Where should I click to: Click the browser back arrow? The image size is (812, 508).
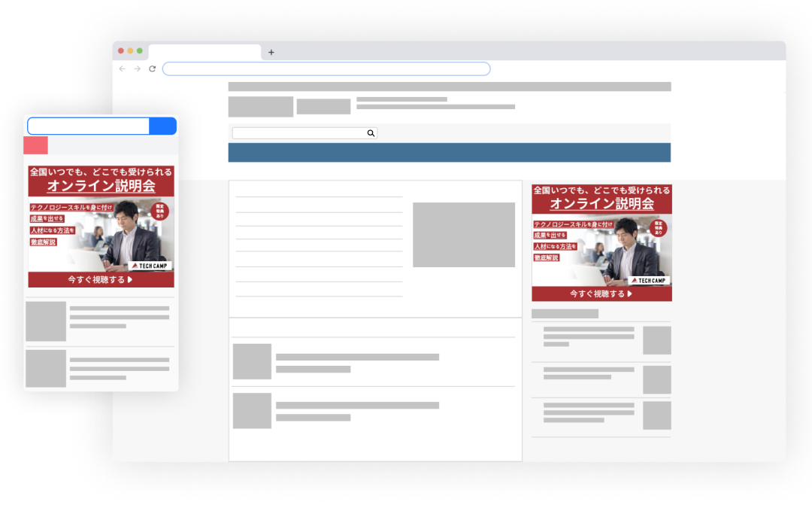(x=123, y=68)
